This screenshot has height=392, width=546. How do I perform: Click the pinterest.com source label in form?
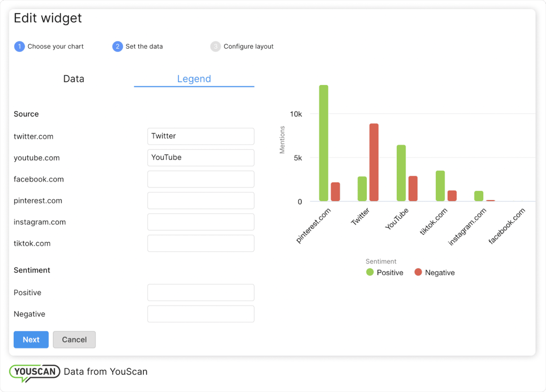click(x=38, y=200)
